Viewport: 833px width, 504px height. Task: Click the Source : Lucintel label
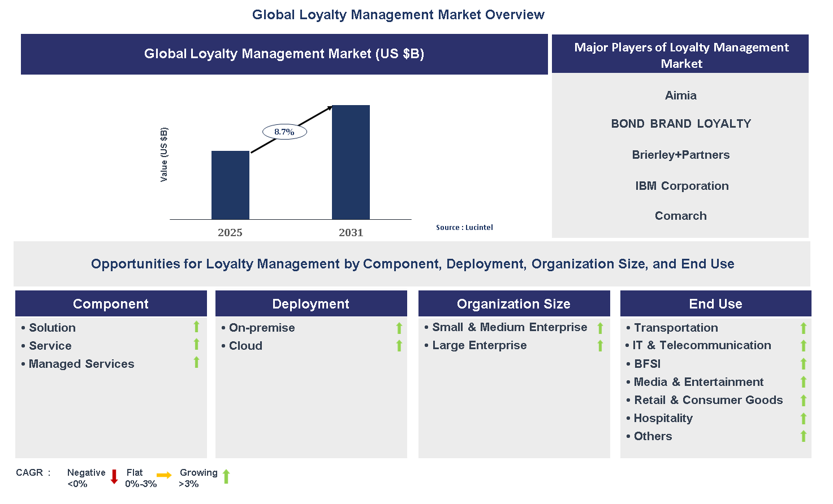[x=464, y=228]
